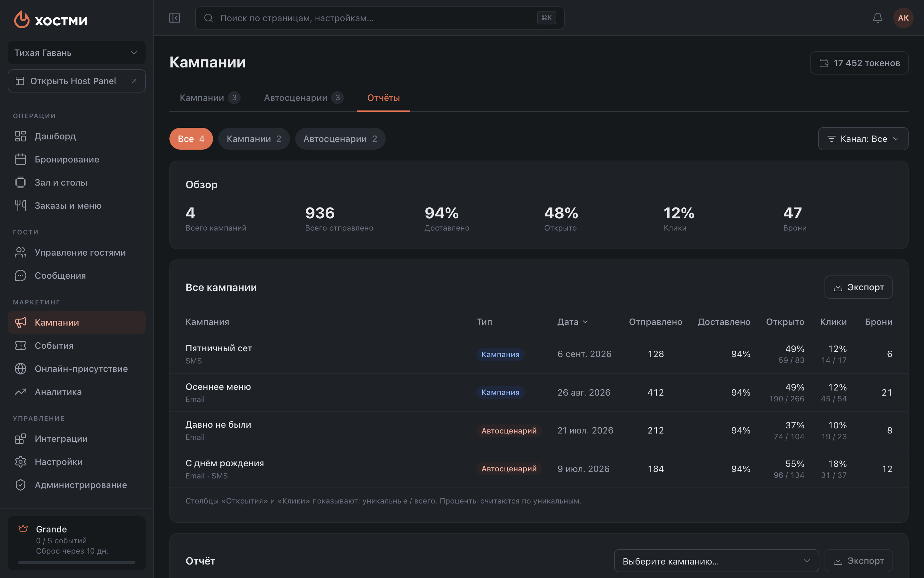Open the Кампании sidebar item
This screenshot has width=924, height=578.
coord(76,322)
